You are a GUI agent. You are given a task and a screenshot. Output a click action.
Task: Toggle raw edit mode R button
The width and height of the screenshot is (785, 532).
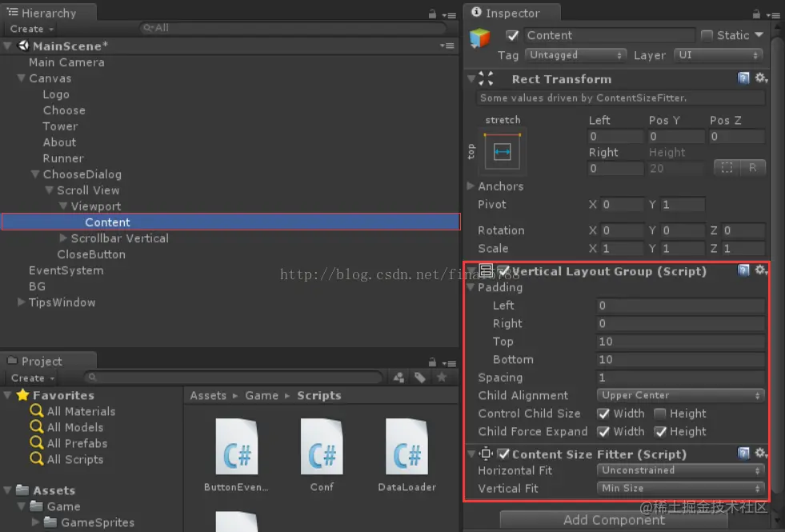pyautogui.click(x=752, y=168)
